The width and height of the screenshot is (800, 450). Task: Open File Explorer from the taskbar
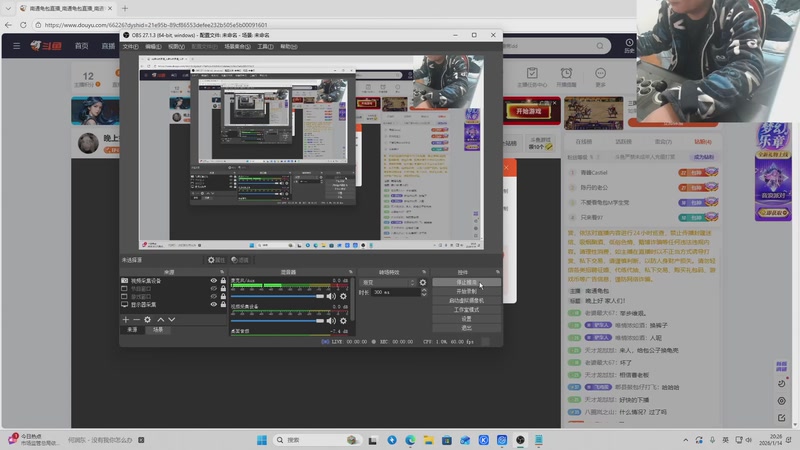[x=429, y=440]
